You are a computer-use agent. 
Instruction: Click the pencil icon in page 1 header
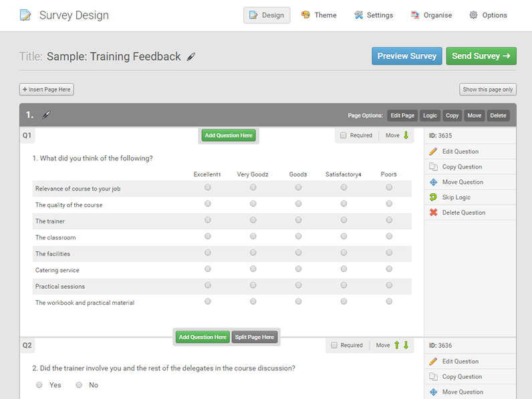[x=46, y=115]
